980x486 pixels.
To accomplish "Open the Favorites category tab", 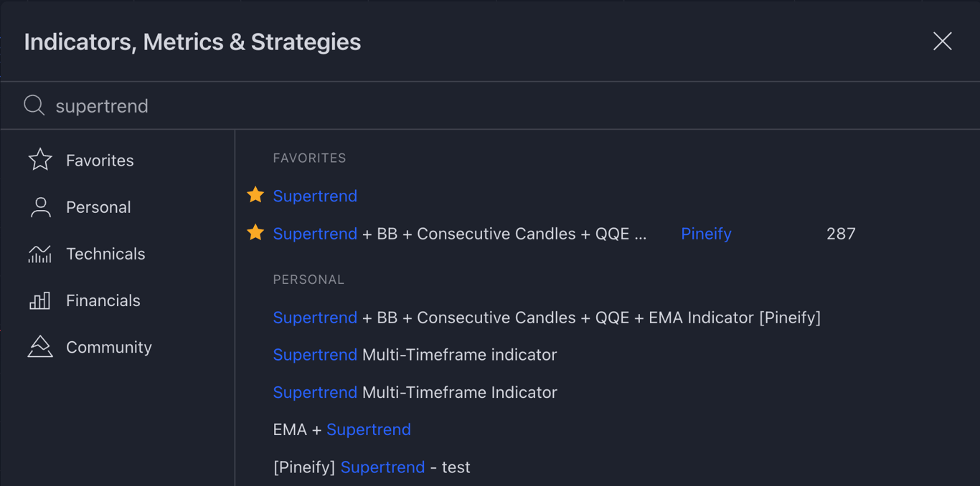I will point(100,161).
